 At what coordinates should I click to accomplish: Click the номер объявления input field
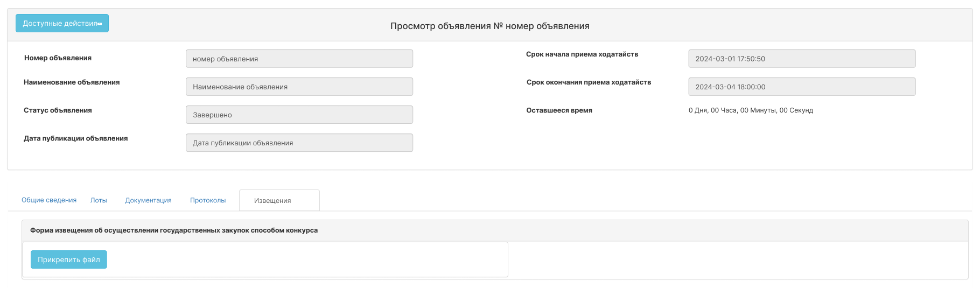(x=299, y=59)
